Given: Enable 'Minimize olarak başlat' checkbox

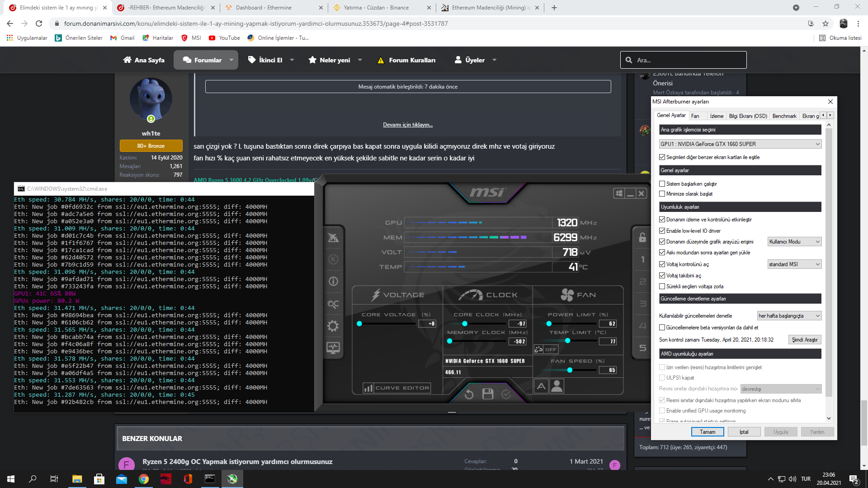Looking at the screenshot, I should (662, 194).
